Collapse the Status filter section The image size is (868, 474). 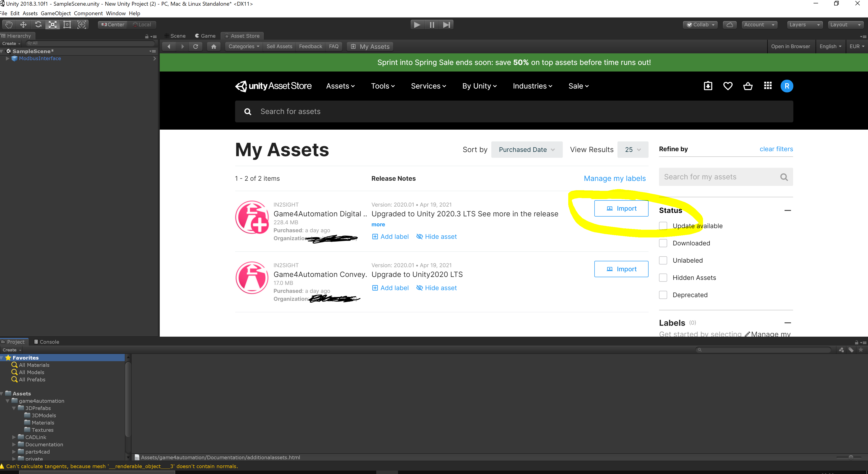click(x=787, y=210)
